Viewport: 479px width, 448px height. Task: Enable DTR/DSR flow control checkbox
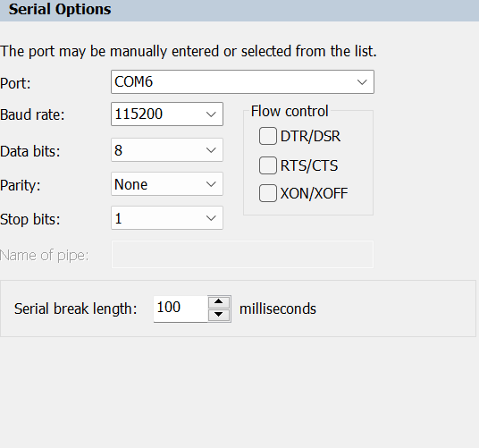click(268, 136)
